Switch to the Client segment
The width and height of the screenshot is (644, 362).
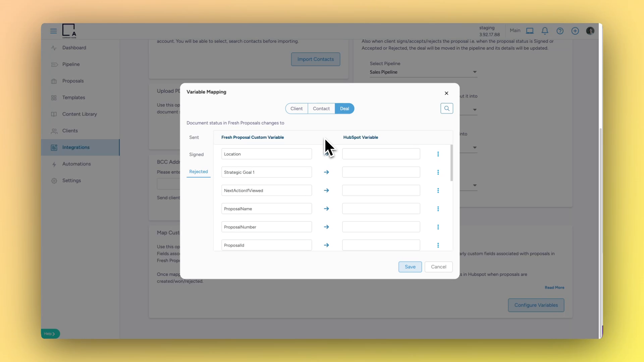pos(297,109)
